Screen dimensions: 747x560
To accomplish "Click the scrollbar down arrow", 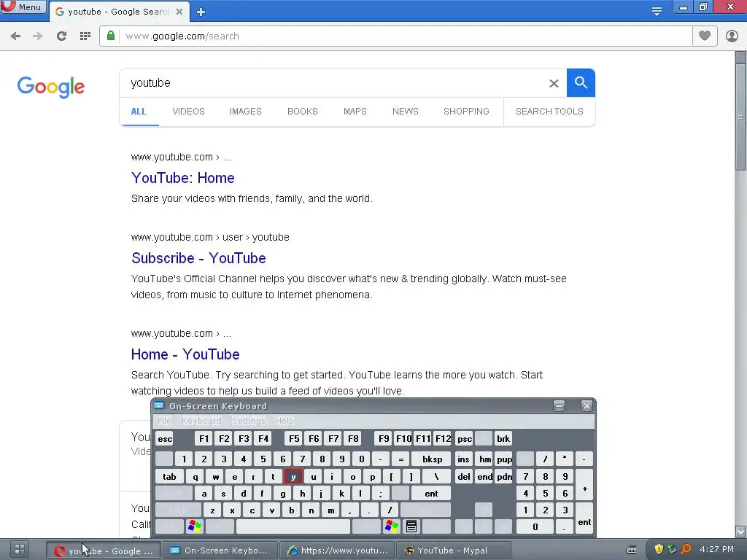I will pos(740,531).
